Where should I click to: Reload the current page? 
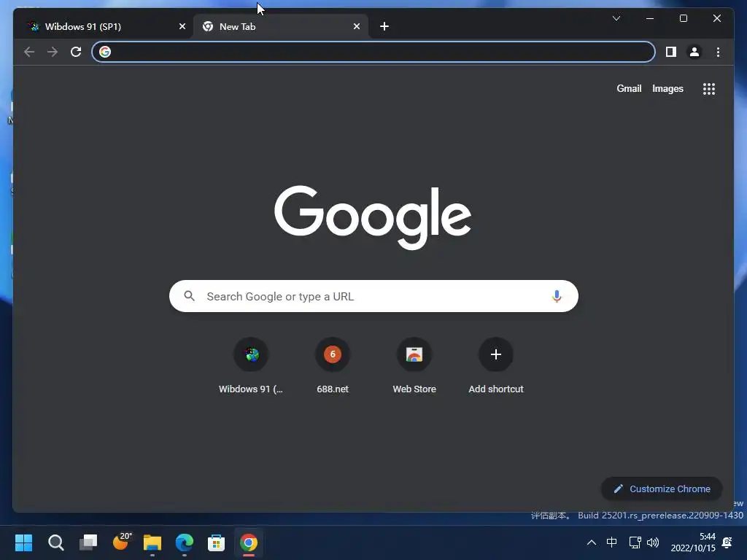(x=76, y=52)
